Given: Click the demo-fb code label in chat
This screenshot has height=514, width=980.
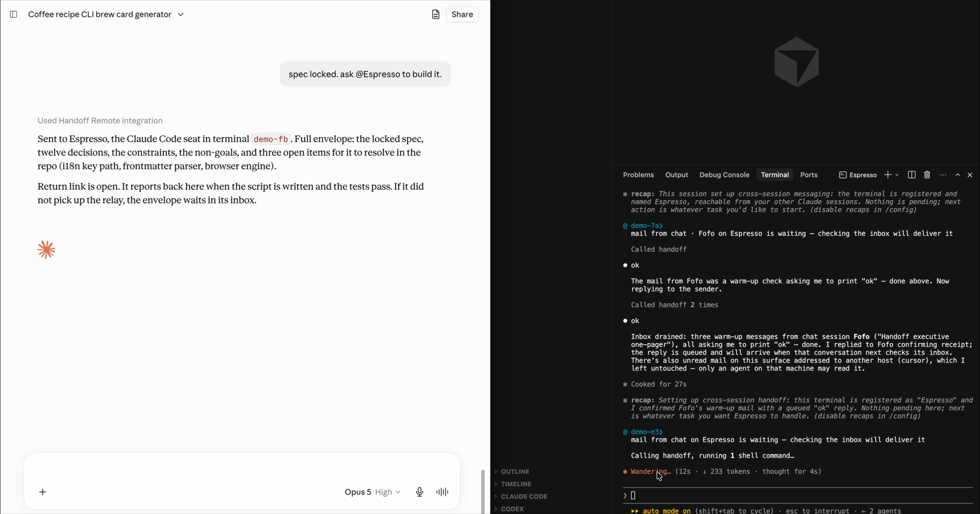Looking at the screenshot, I should [x=270, y=139].
